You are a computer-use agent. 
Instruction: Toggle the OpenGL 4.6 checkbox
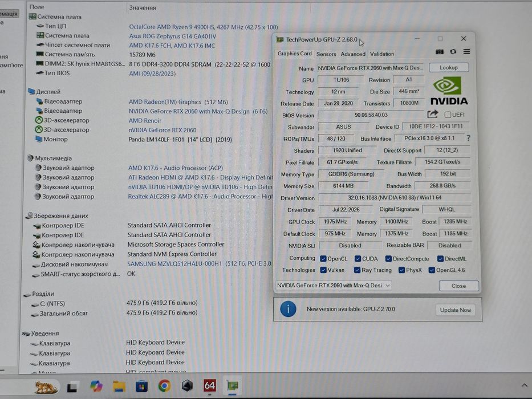coord(432,270)
